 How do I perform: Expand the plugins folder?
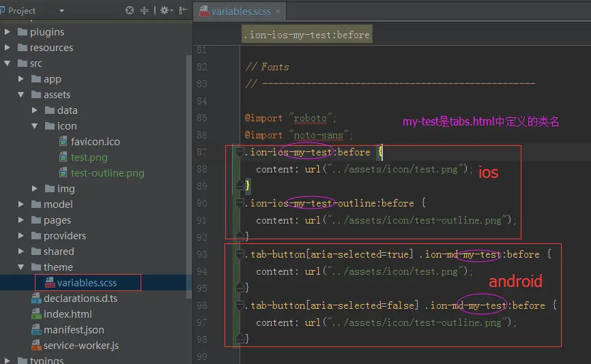[7, 32]
